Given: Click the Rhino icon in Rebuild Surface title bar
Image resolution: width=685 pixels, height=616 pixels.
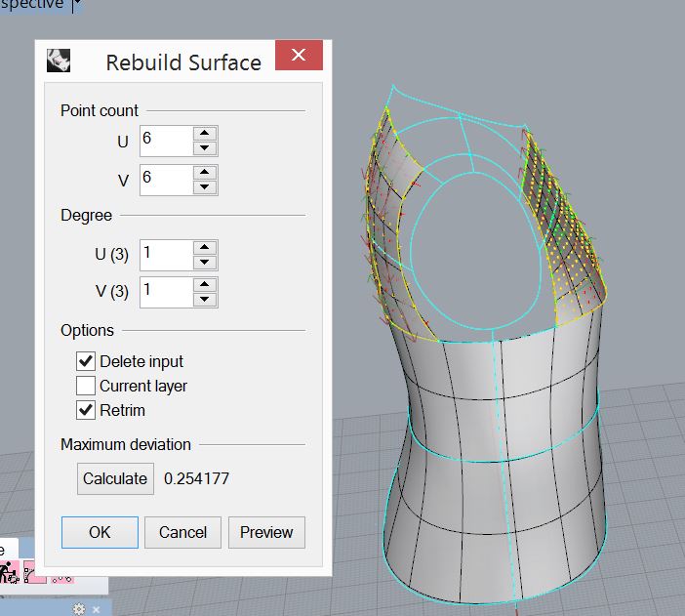Looking at the screenshot, I should 59,61.
